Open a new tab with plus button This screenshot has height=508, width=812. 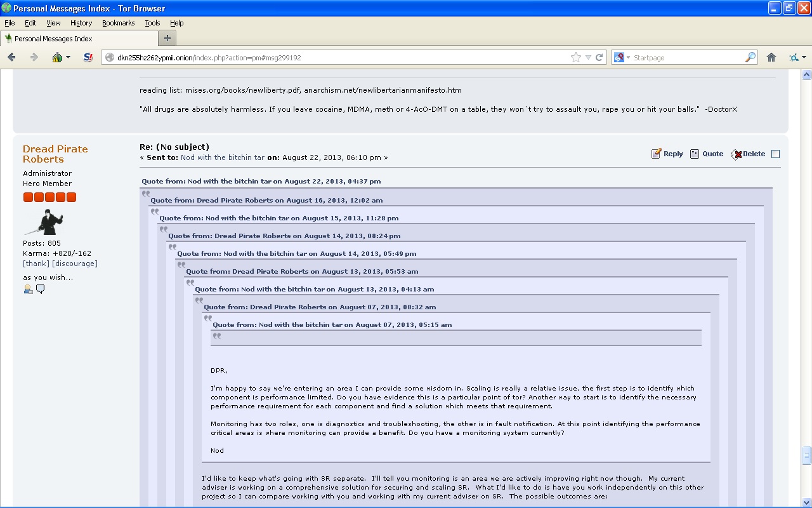(167, 38)
